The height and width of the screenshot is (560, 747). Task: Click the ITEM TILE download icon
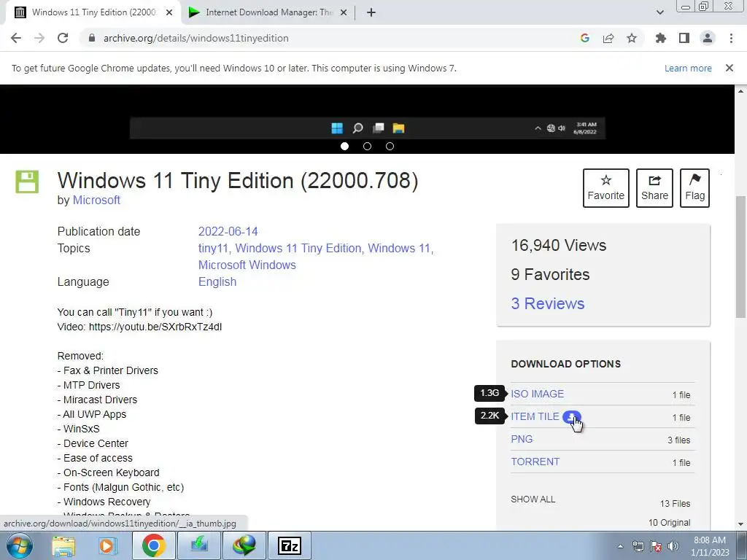coord(571,416)
